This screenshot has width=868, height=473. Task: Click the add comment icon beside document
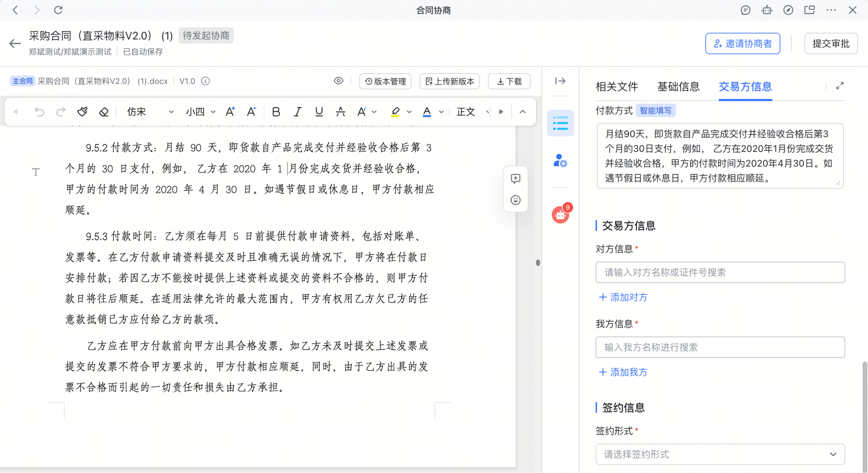pos(515,179)
